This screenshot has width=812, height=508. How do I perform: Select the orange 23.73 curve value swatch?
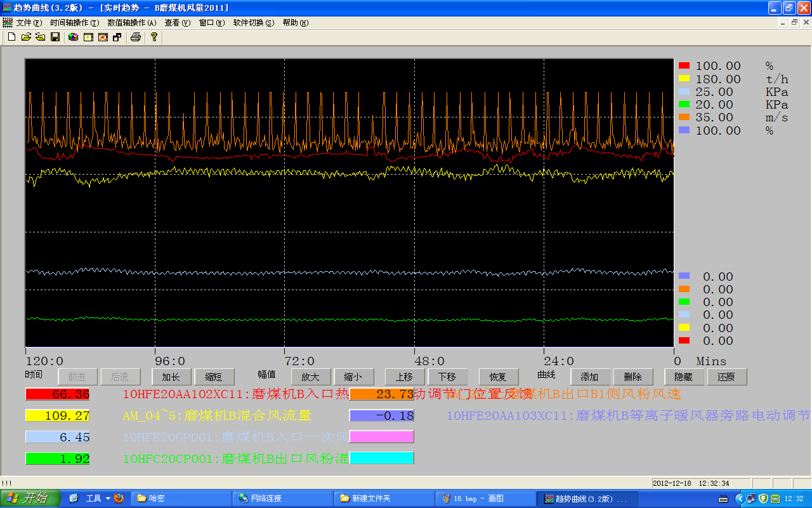click(x=381, y=394)
